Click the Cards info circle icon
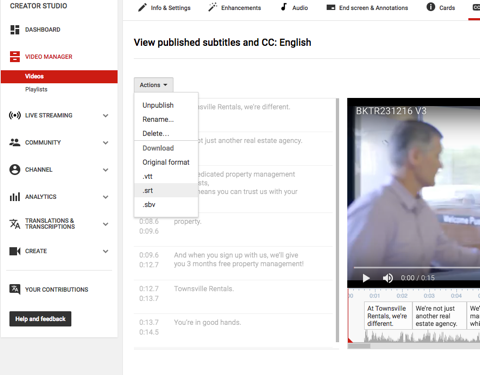The height and width of the screenshot is (375, 480). pyautogui.click(x=431, y=7)
